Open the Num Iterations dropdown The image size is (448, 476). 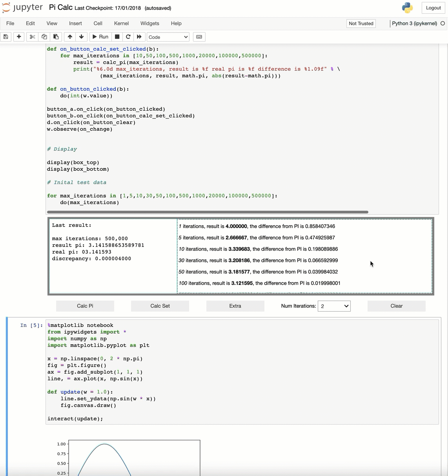click(334, 306)
